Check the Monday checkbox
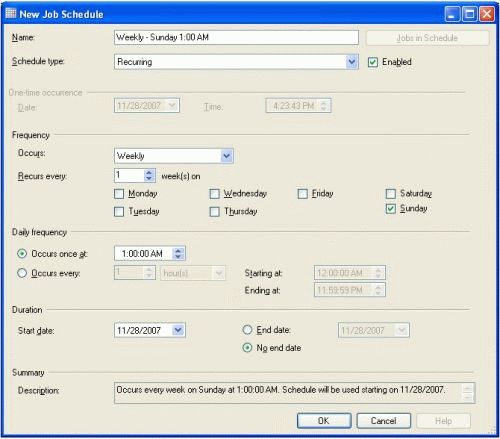 pos(119,194)
